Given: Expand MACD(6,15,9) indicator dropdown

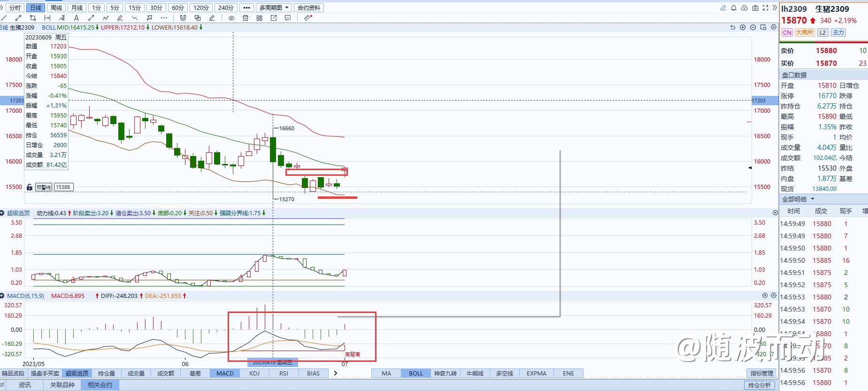Looking at the screenshot, I should (x=2, y=296).
